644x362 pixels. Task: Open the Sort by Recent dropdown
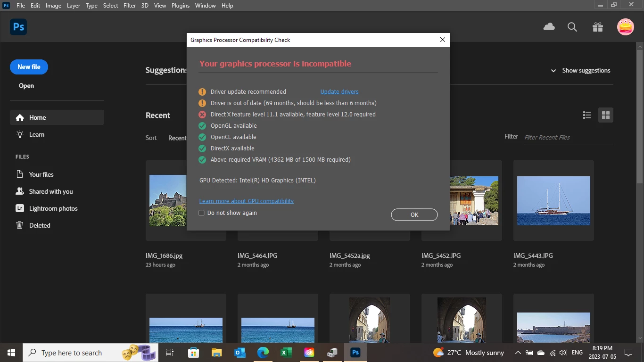tap(177, 138)
